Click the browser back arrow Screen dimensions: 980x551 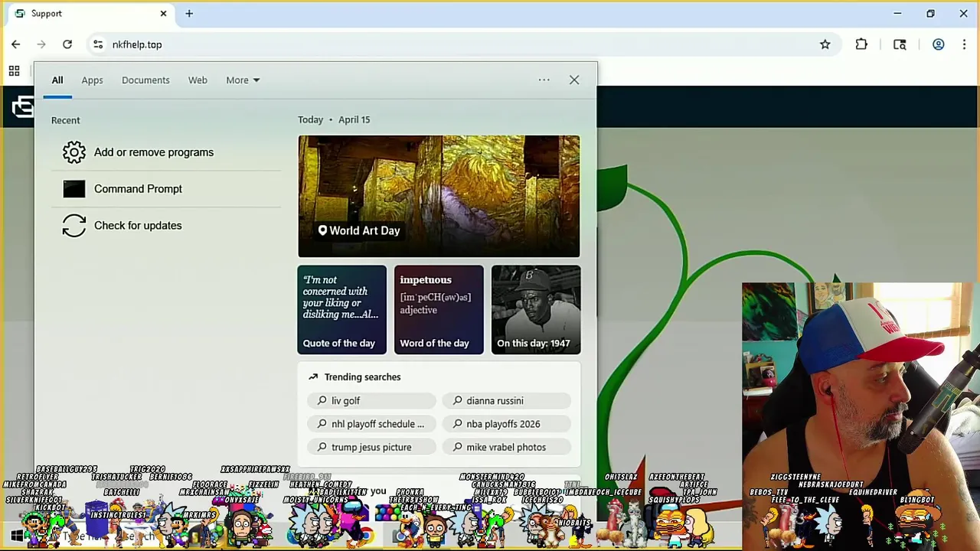click(16, 44)
